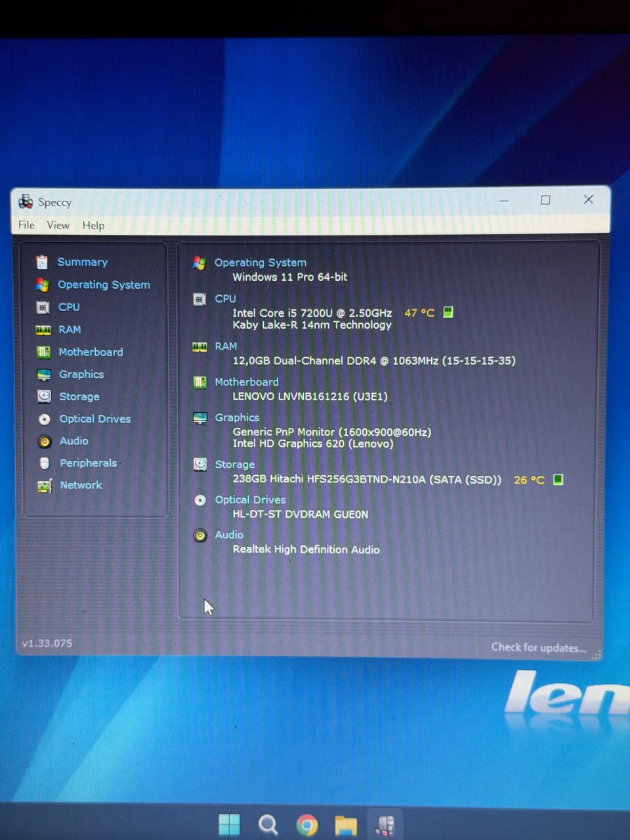Select Summary in the sidebar
Viewport: 630px width, 840px height.
83,262
